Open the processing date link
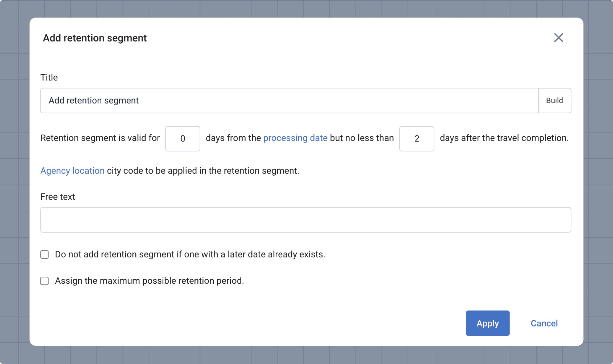This screenshot has height=364, width=613. [295, 138]
